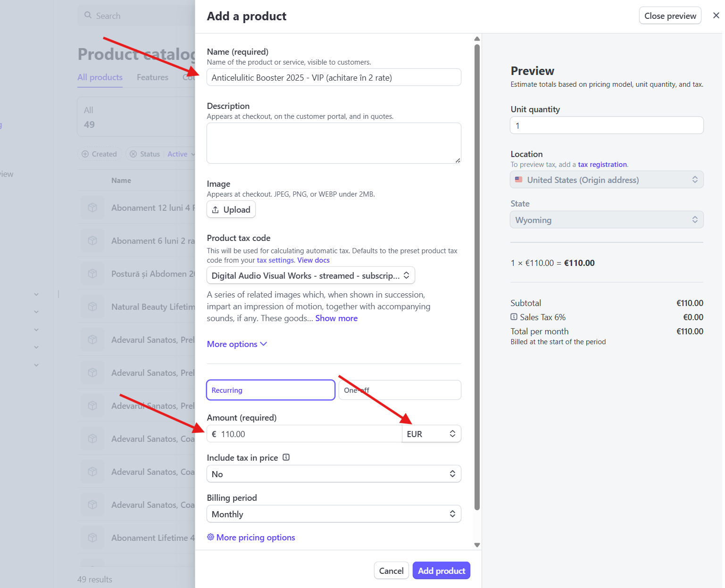
Task: Open the Billing period Monthly dropdown
Action: pyautogui.click(x=334, y=514)
